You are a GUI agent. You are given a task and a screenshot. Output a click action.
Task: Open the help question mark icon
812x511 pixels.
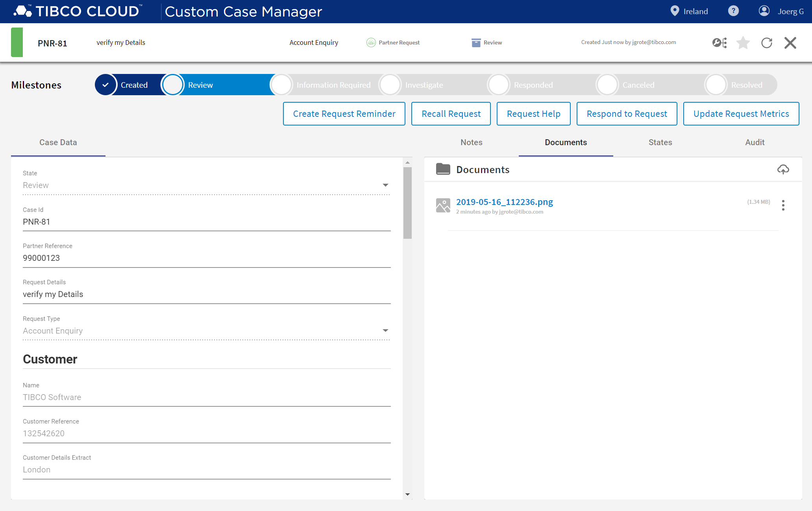click(733, 11)
